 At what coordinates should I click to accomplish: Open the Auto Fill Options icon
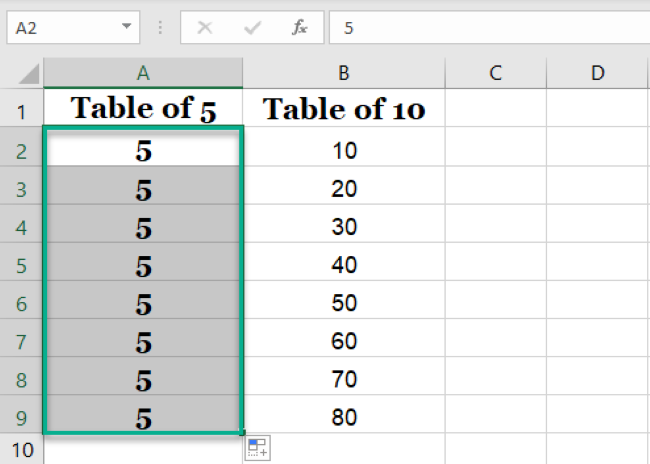click(x=257, y=448)
